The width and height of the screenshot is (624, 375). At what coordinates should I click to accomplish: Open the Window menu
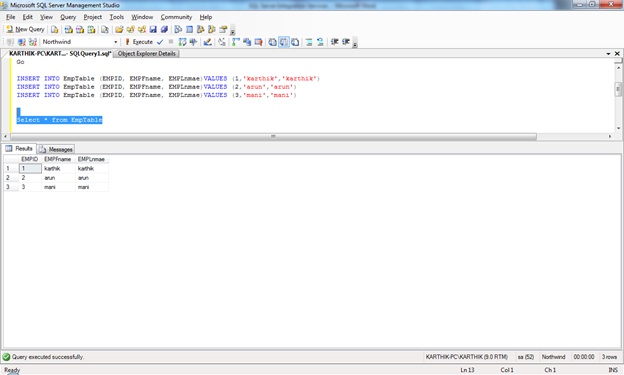(x=142, y=17)
